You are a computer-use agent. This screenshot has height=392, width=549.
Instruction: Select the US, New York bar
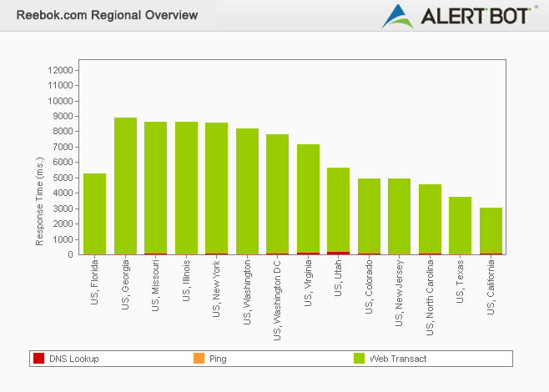[x=217, y=188]
